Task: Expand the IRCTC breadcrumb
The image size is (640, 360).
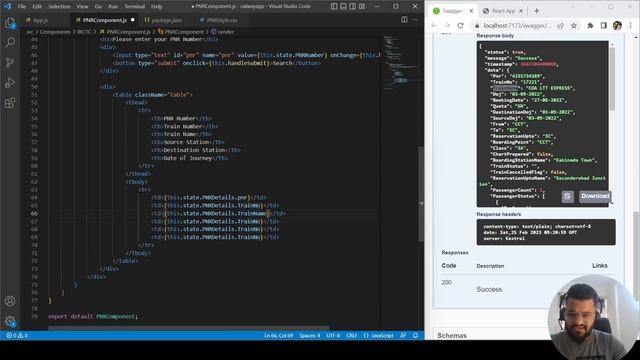Action: tap(84, 31)
